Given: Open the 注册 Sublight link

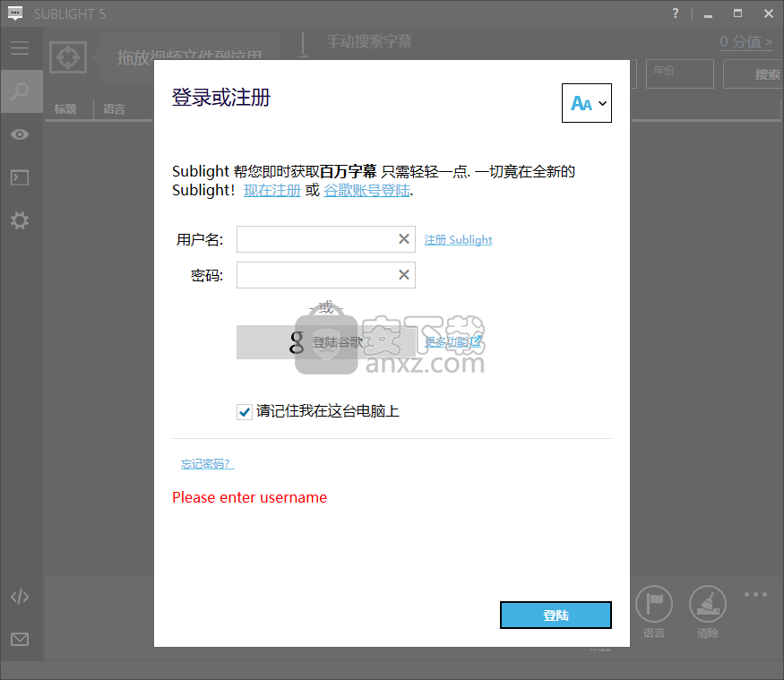Looking at the screenshot, I should tap(458, 240).
